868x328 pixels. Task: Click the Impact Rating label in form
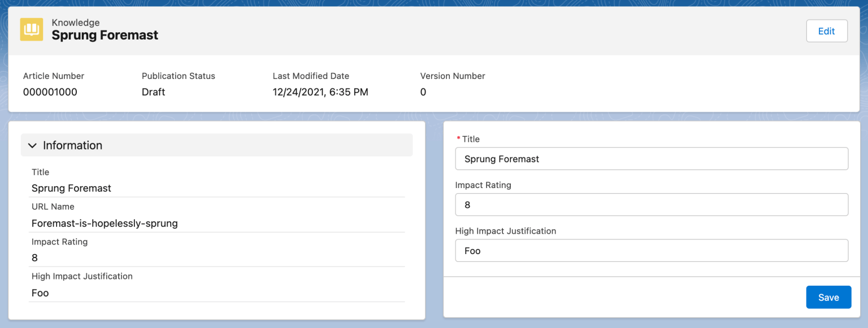tap(483, 185)
